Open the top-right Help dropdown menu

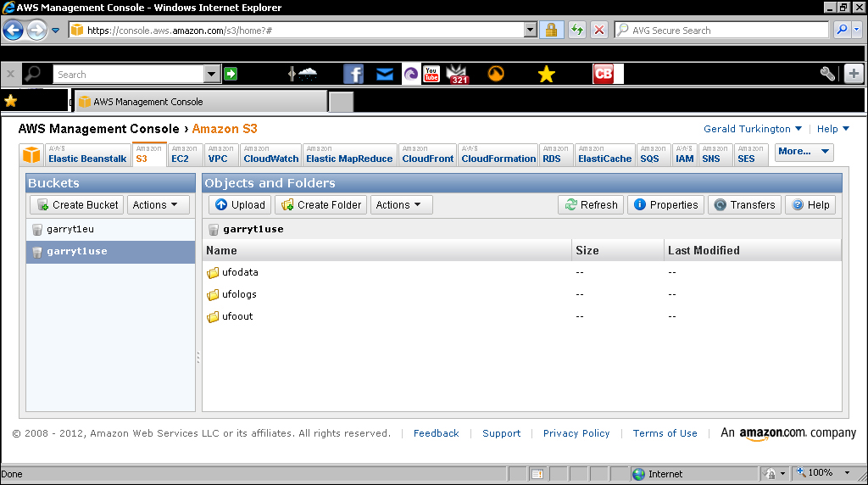point(833,129)
